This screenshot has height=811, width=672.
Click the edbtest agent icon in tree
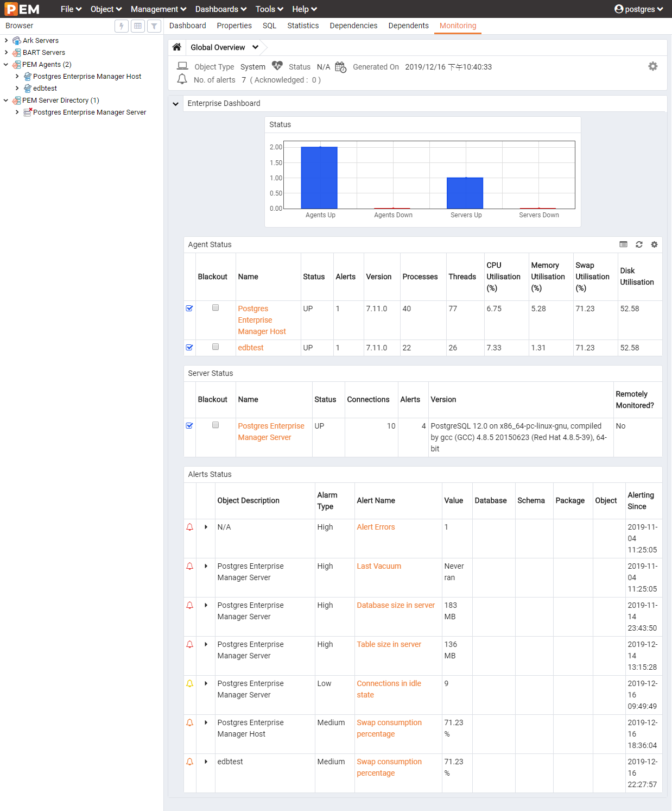click(x=27, y=89)
